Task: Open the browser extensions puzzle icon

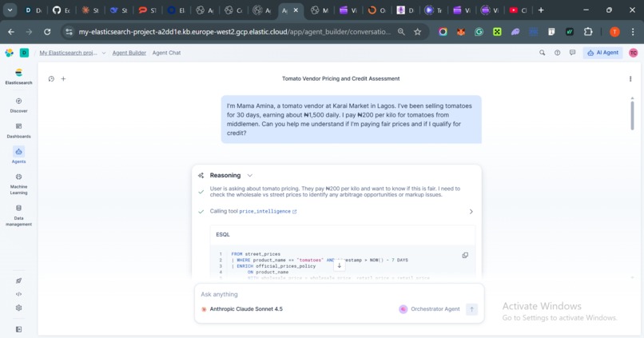Action: 588,32
